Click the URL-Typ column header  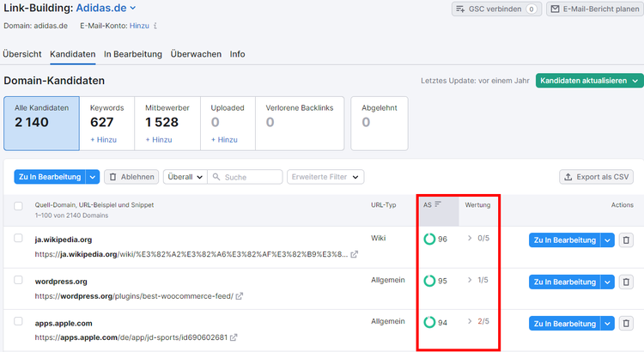coord(383,204)
